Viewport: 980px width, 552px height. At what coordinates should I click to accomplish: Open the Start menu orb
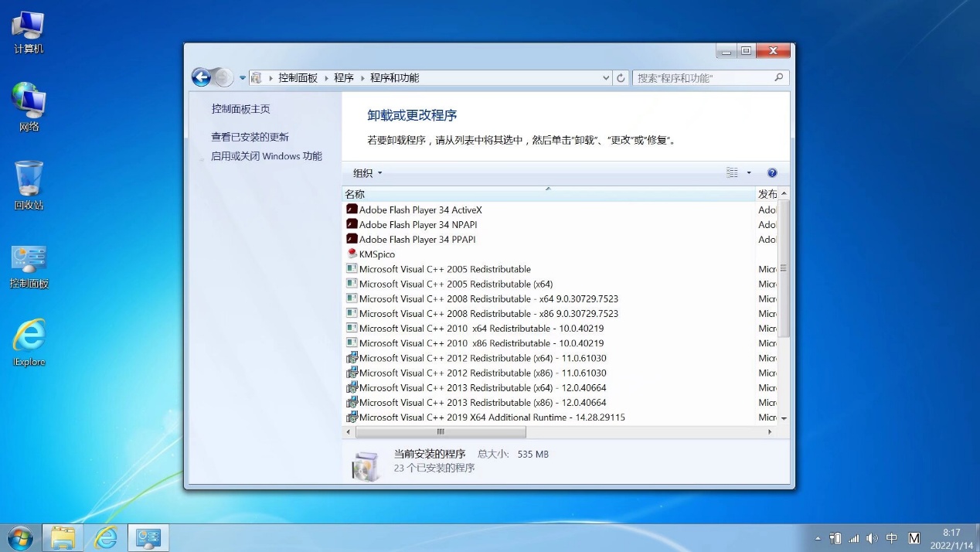click(x=20, y=538)
